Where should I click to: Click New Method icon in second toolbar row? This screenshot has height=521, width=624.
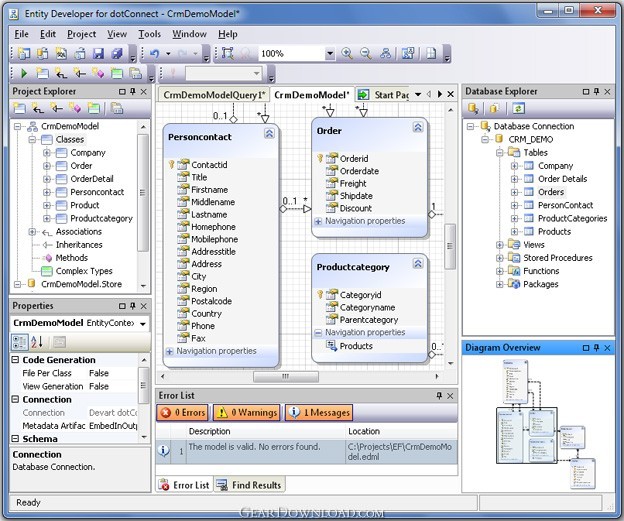98,74
